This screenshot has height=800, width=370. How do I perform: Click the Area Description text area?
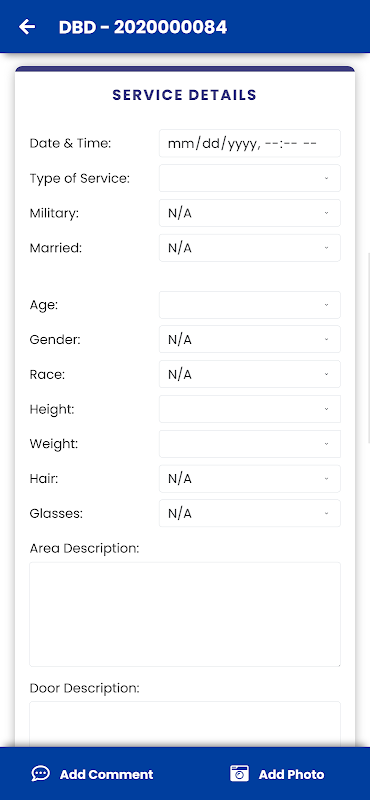coord(185,614)
